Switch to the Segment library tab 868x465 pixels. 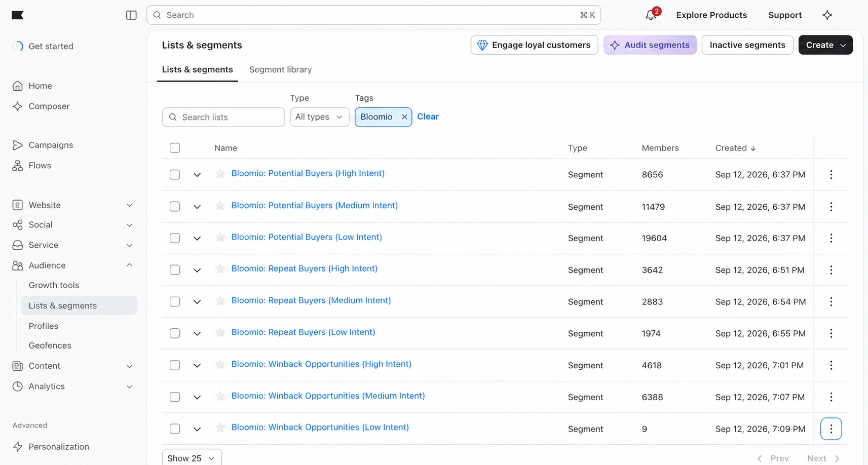tap(280, 70)
